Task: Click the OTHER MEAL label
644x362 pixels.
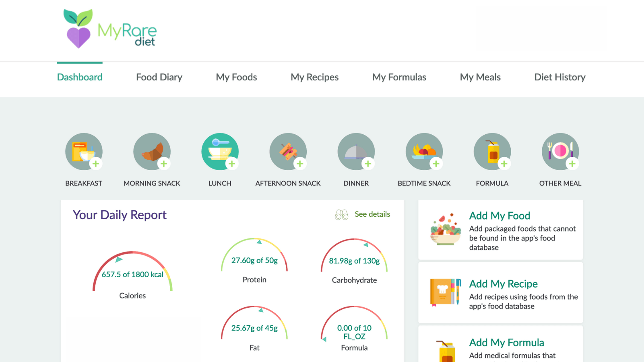Action: 560,183
